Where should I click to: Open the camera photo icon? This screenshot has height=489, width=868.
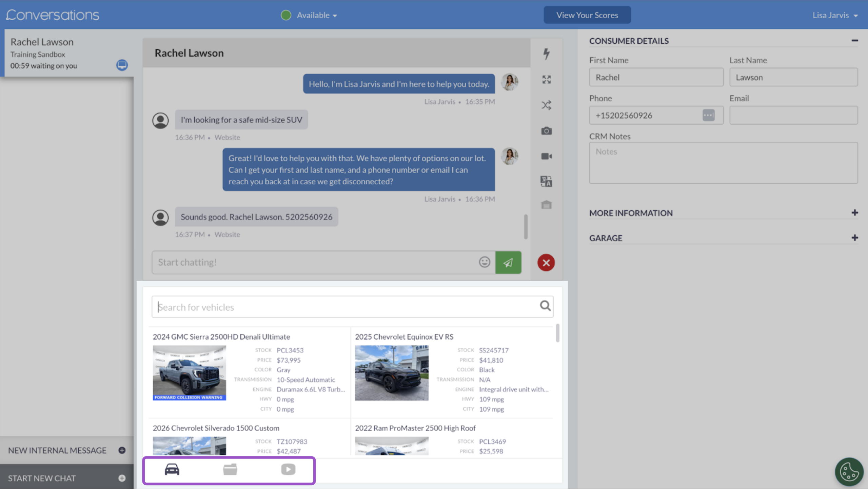pos(546,131)
